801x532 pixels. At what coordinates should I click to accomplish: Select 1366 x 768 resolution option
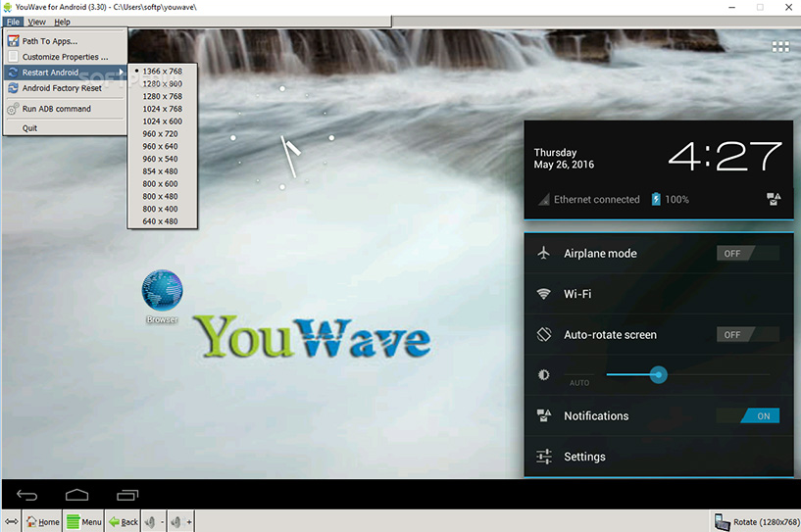coord(163,72)
